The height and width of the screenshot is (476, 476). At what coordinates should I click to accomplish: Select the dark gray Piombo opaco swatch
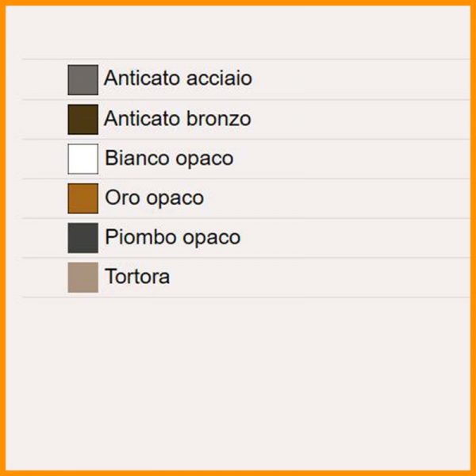tap(83, 238)
